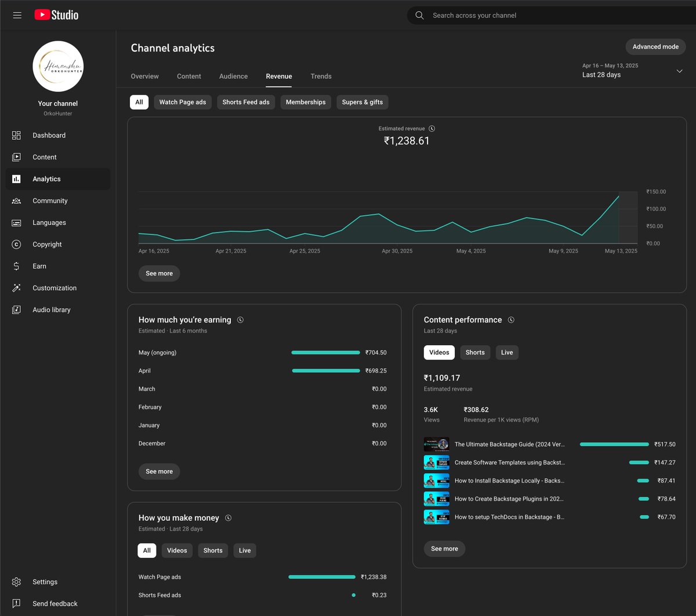This screenshot has height=616, width=696.
Task: Open Settings in the sidebar
Action: [x=45, y=582]
